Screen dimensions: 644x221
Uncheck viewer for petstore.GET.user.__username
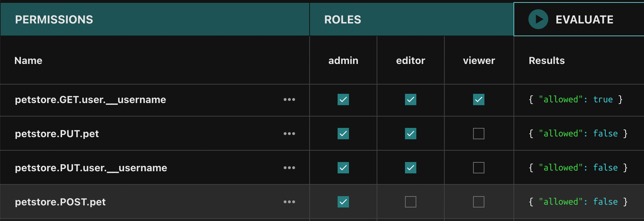(478, 99)
